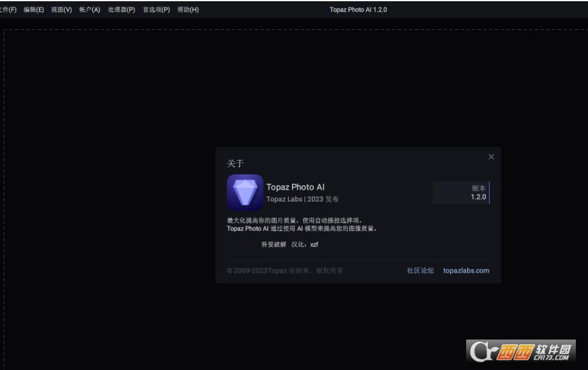Close the 关于 dialog
The height and width of the screenshot is (370, 588).
click(x=491, y=157)
